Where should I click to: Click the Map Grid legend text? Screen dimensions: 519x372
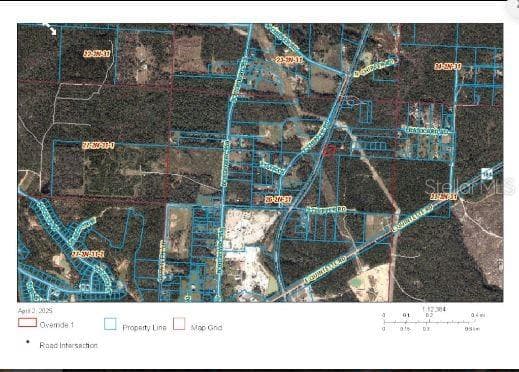(207, 327)
